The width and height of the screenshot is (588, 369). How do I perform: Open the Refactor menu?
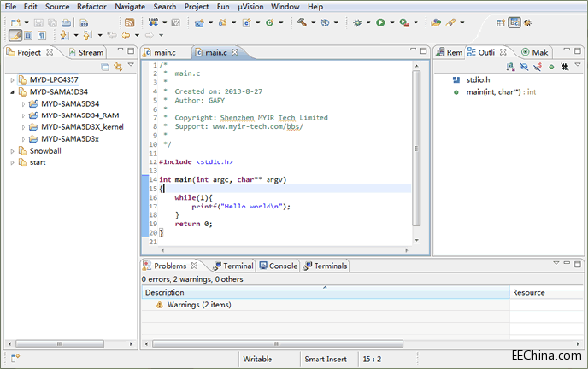(92, 7)
